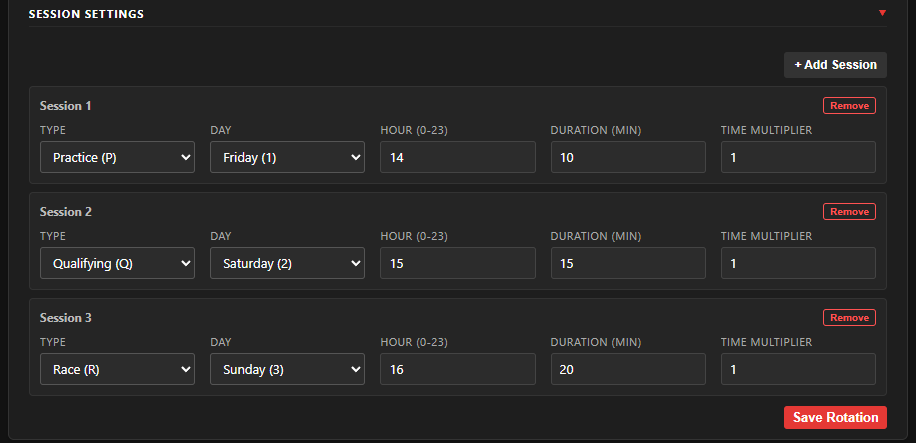Image resolution: width=916 pixels, height=443 pixels.
Task: Remove Session 1
Action: (x=849, y=106)
